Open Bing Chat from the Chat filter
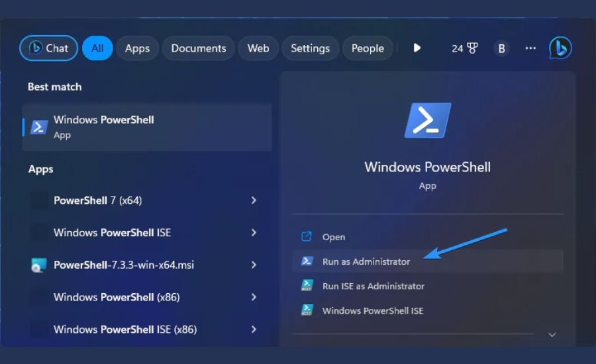Screen dimensions: 596x364 point(48,48)
